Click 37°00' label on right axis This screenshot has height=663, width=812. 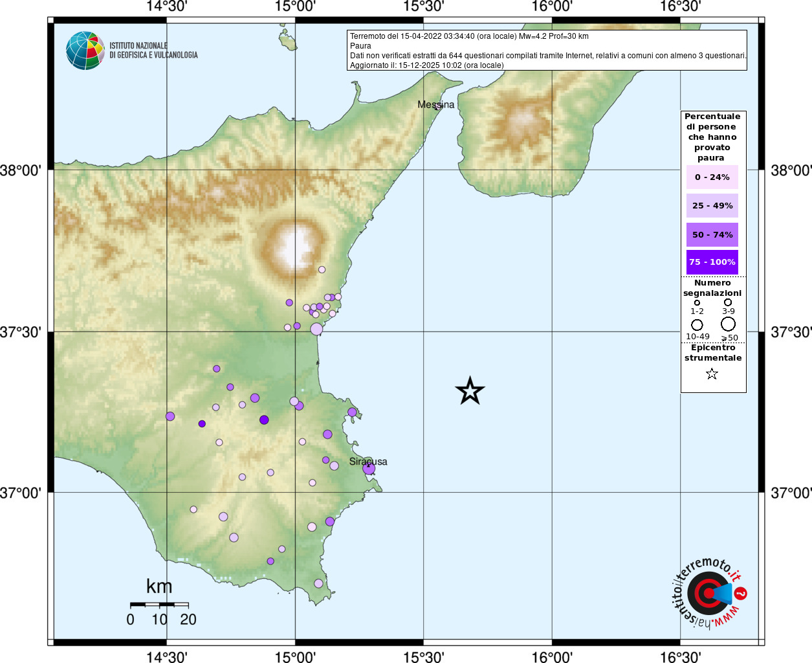pyautogui.click(x=791, y=493)
